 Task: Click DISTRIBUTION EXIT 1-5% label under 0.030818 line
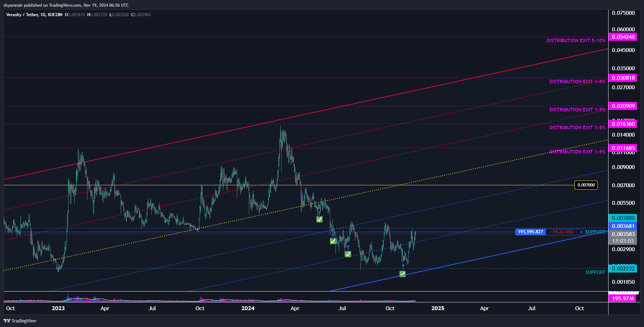577,82
